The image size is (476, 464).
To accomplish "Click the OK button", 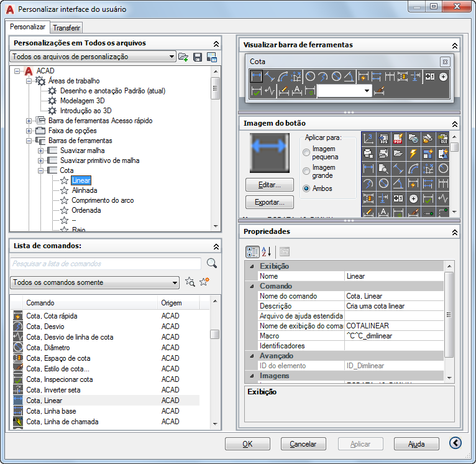I will 247,443.
